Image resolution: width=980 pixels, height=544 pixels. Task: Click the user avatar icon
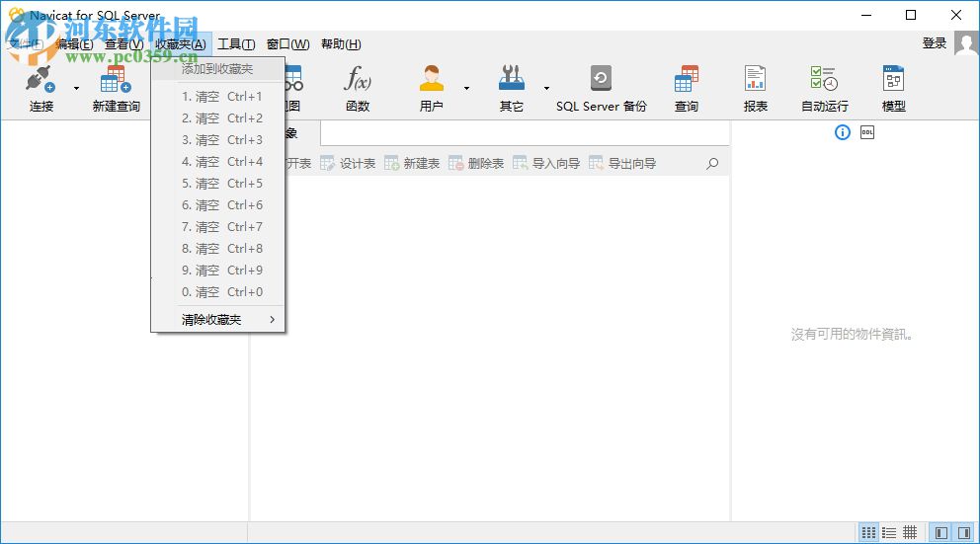click(x=966, y=43)
